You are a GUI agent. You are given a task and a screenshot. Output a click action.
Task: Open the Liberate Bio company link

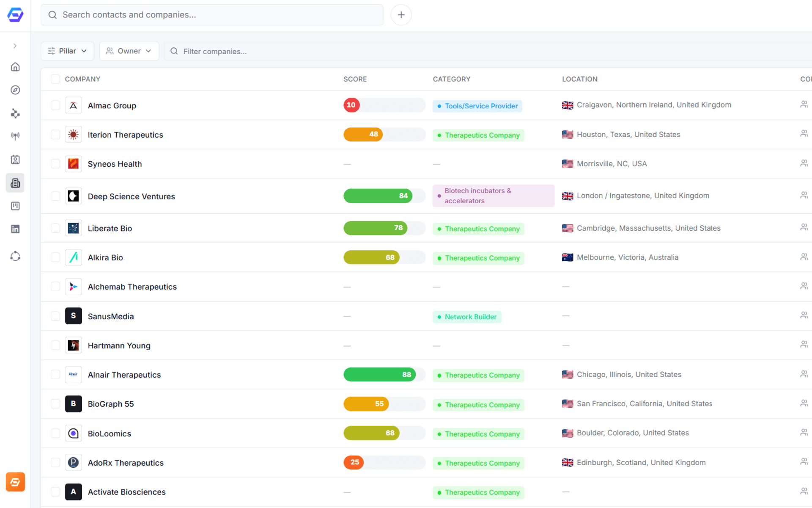click(x=110, y=228)
